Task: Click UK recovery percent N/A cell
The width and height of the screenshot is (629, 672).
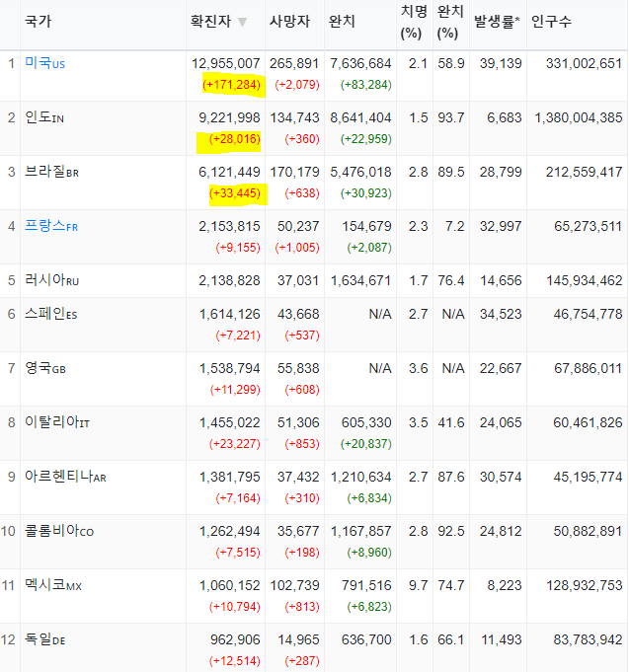Action: click(453, 369)
